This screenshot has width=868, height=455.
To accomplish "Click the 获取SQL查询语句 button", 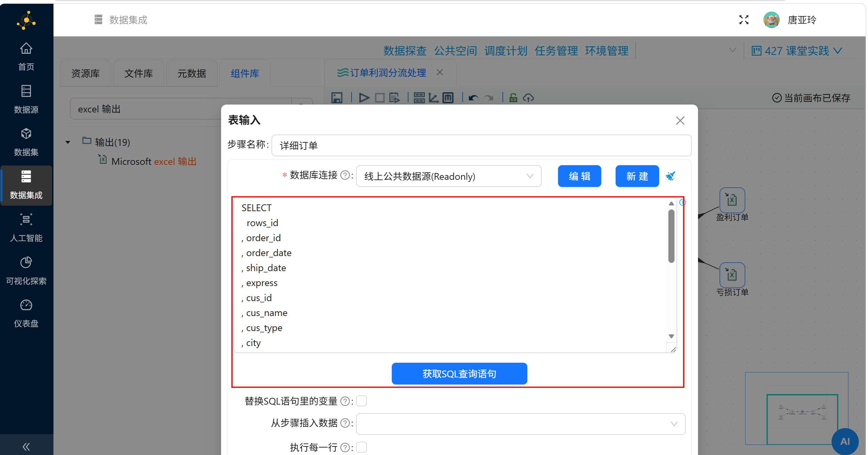I will 459,374.
